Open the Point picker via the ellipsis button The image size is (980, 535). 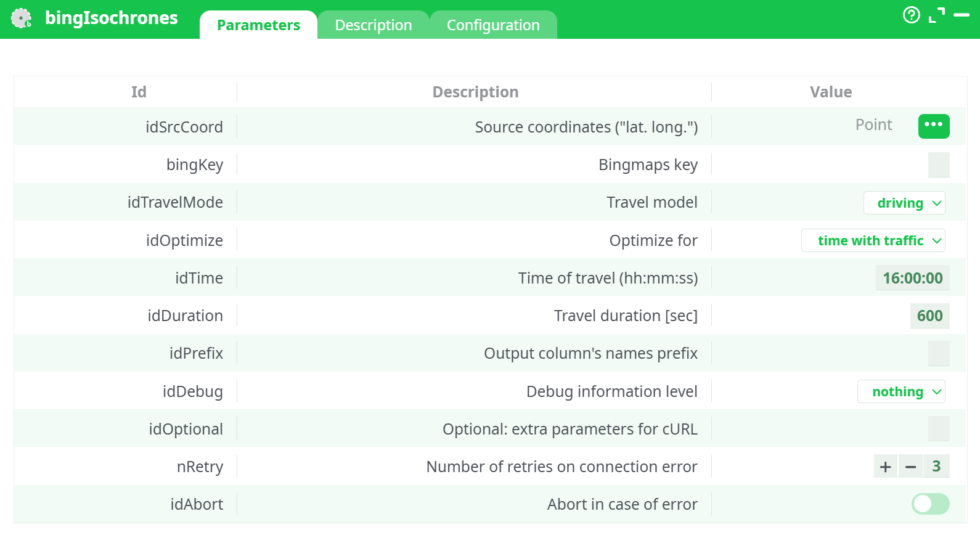(x=934, y=126)
